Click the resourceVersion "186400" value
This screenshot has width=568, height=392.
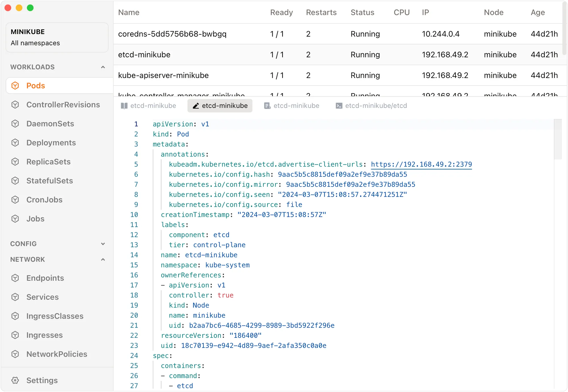[245, 336]
